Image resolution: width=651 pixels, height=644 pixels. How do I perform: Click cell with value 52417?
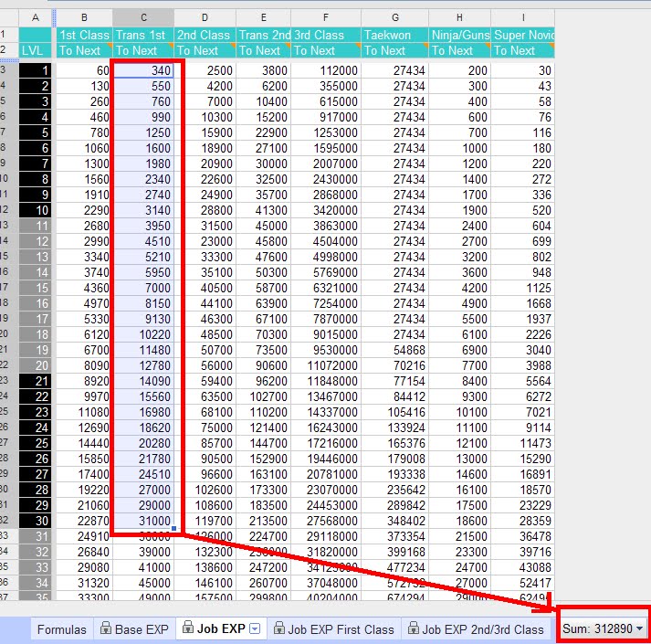pyautogui.click(x=522, y=583)
